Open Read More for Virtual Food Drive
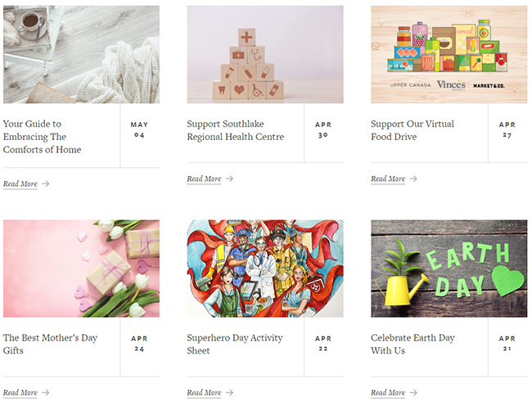This screenshot has height=402, width=532. (388, 178)
